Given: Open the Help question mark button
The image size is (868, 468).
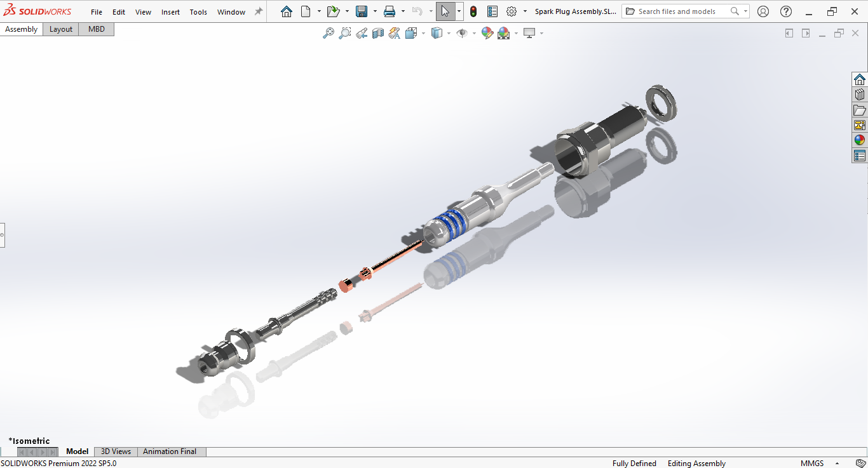Looking at the screenshot, I should click(x=786, y=11).
